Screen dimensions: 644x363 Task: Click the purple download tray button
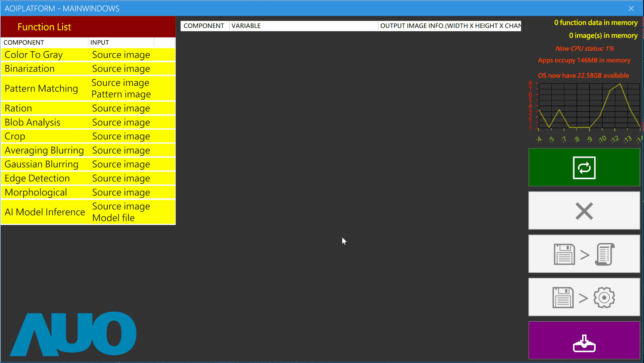pos(584,341)
